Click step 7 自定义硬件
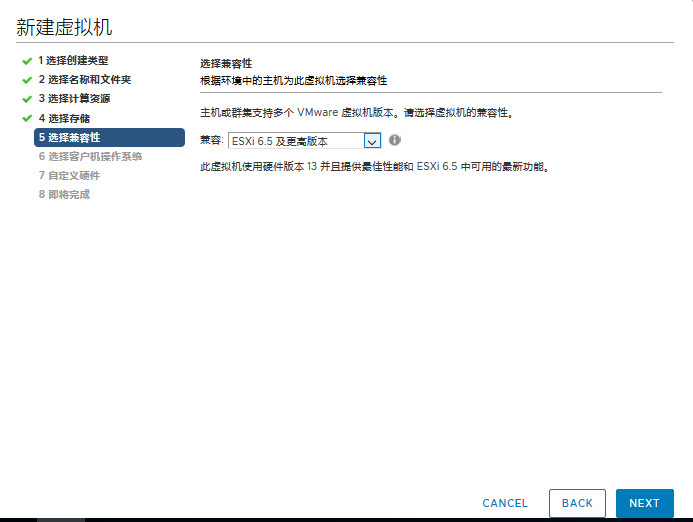Viewport: 693px width, 522px height. click(69, 175)
